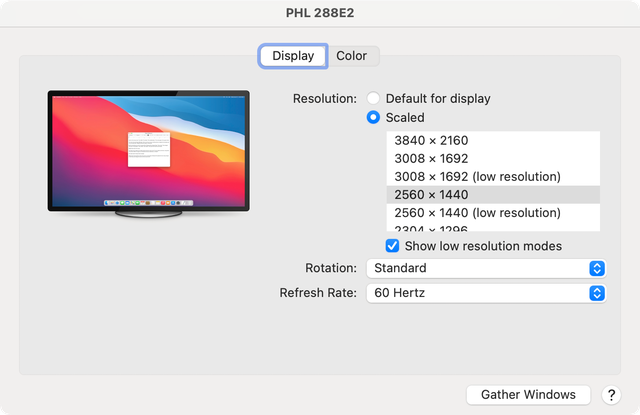
Task: Switch to the Display tab
Action: coord(293,56)
